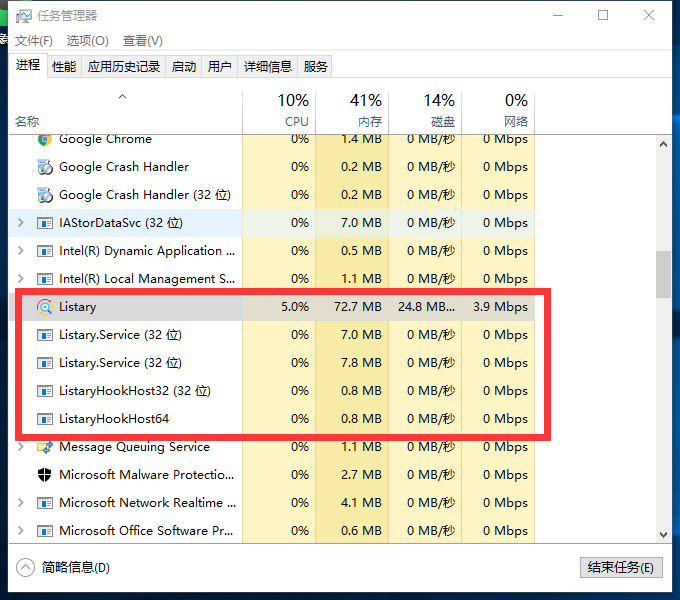
Task: Select ListaryHookHost32 (32 位) name text
Action: [x=135, y=391]
